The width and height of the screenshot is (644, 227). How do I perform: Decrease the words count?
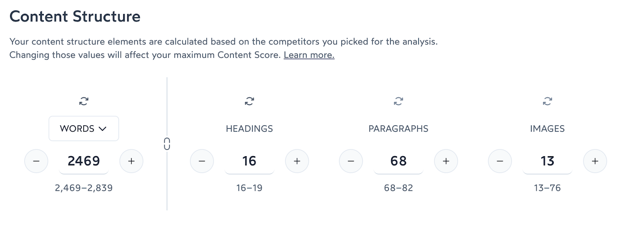coord(36,161)
